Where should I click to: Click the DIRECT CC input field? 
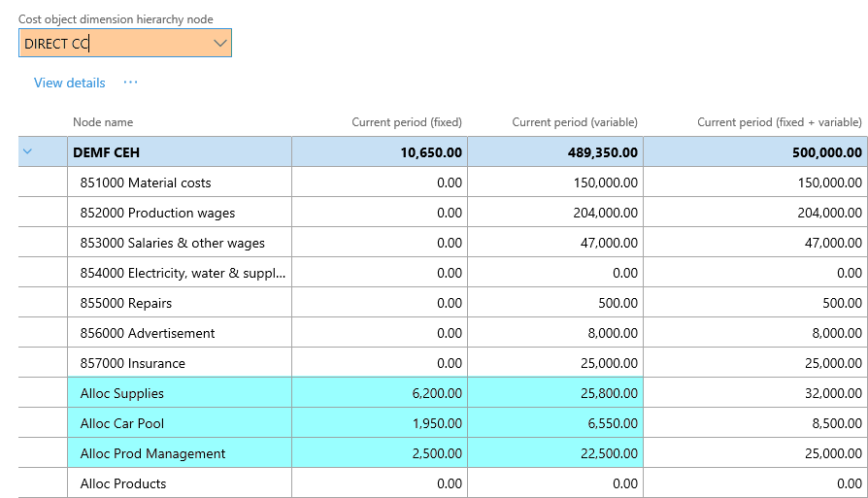tap(112, 43)
